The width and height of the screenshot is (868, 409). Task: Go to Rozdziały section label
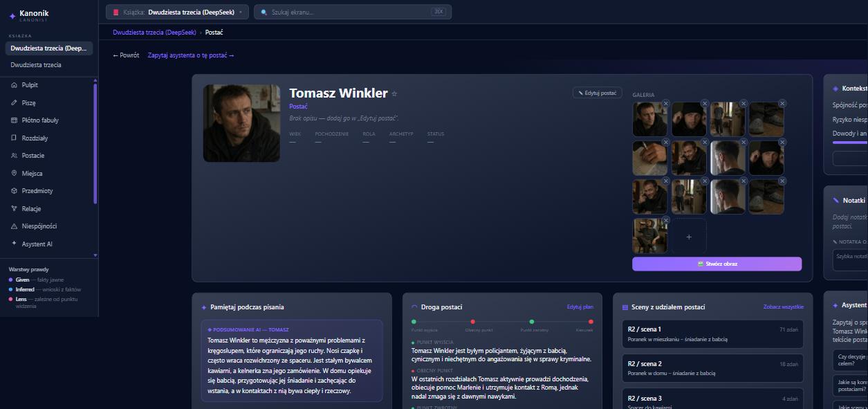point(35,138)
